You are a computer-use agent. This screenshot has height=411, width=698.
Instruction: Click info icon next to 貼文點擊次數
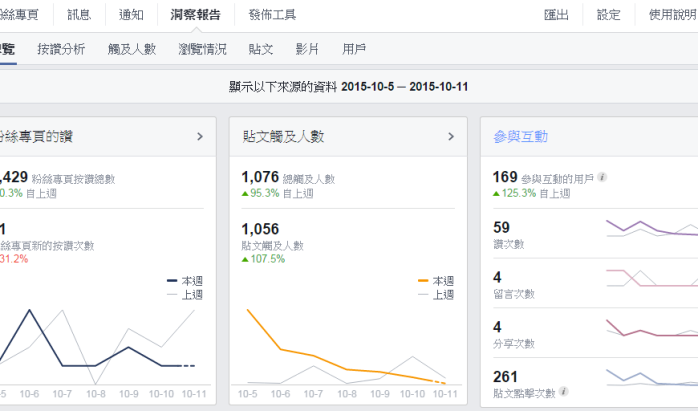(x=564, y=392)
